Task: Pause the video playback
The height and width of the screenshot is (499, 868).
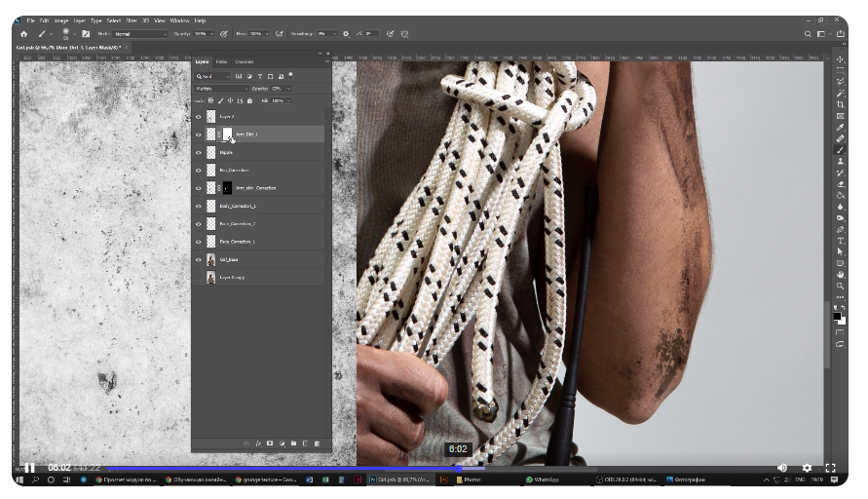Action: (x=29, y=468)
